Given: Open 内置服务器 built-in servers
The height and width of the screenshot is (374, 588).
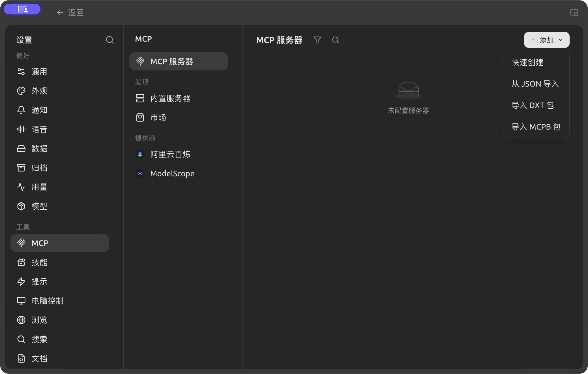Looking at the screenshot, I should [x=179, y=98].
